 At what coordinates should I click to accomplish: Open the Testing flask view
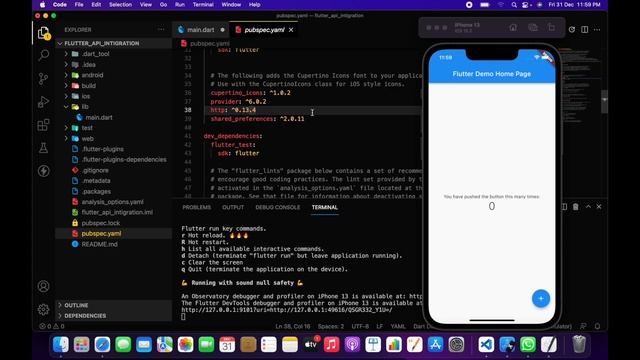(44, 148)
